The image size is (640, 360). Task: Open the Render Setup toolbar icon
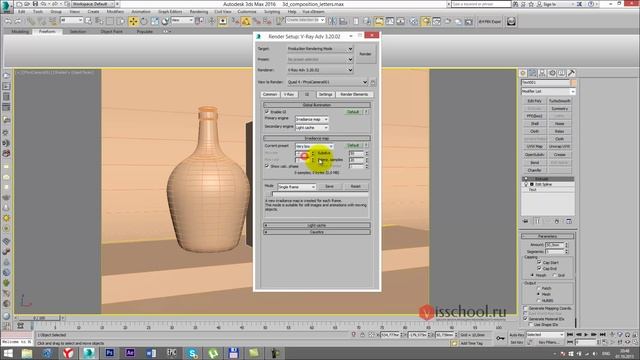coord(426,21)
